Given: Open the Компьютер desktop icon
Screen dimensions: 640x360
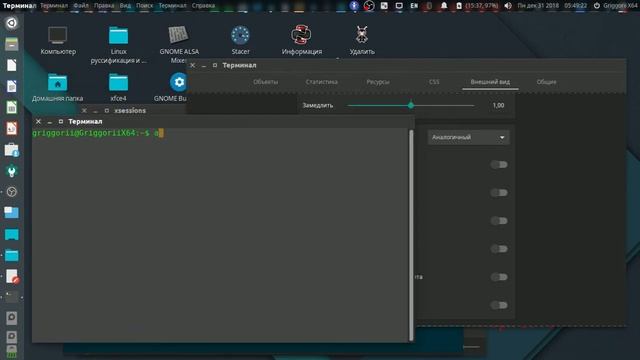Looking at the screenshot, I should pyautogui.click(x=58, y=40).
